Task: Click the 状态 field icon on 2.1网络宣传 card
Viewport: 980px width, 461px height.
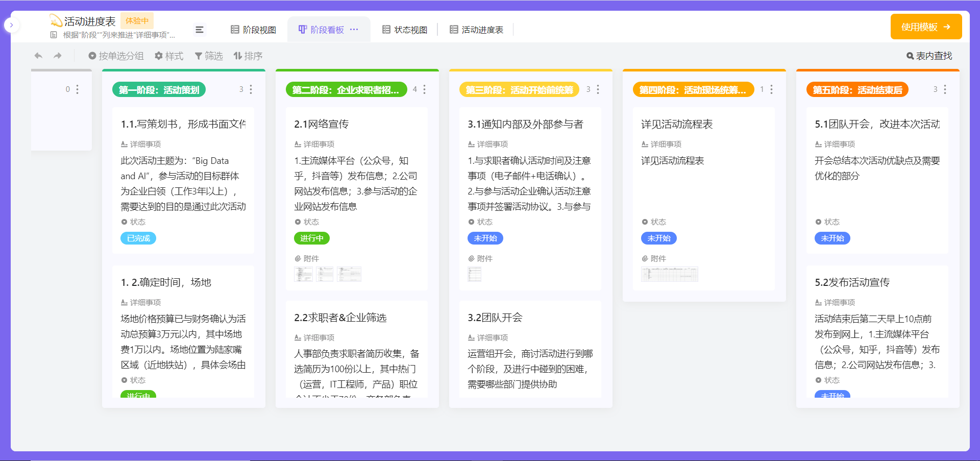Action: [298, 222]
